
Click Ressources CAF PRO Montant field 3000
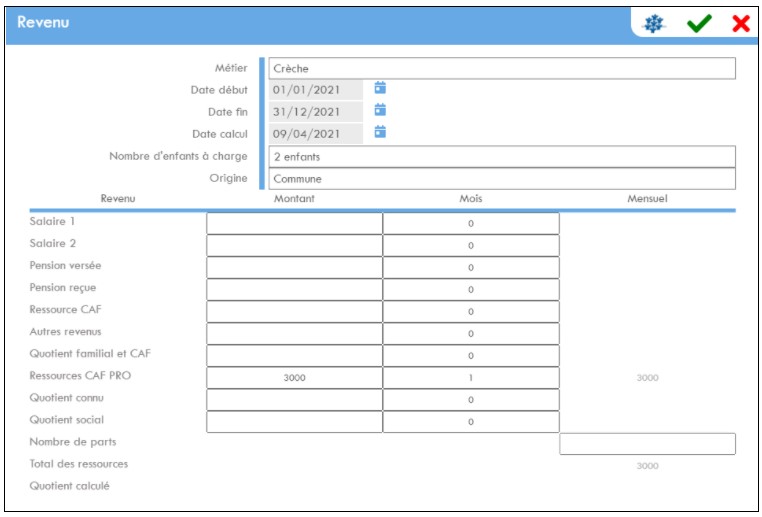point(294,378)
